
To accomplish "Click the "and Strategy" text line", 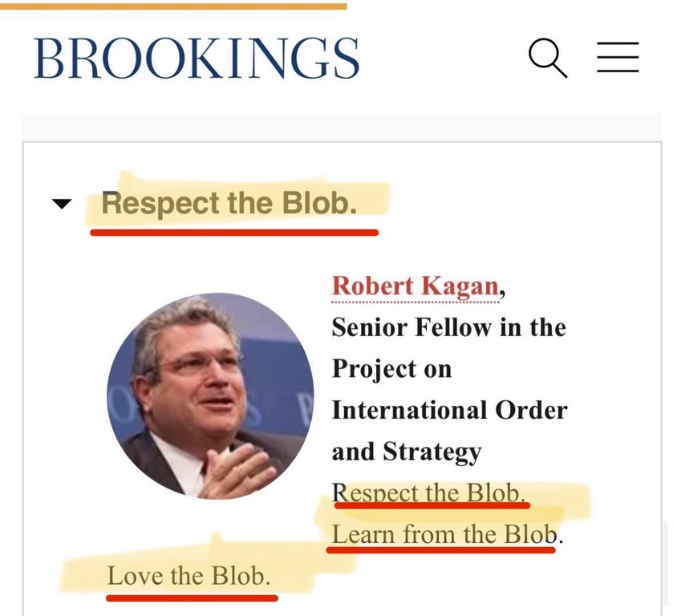I will click(406, 451).
